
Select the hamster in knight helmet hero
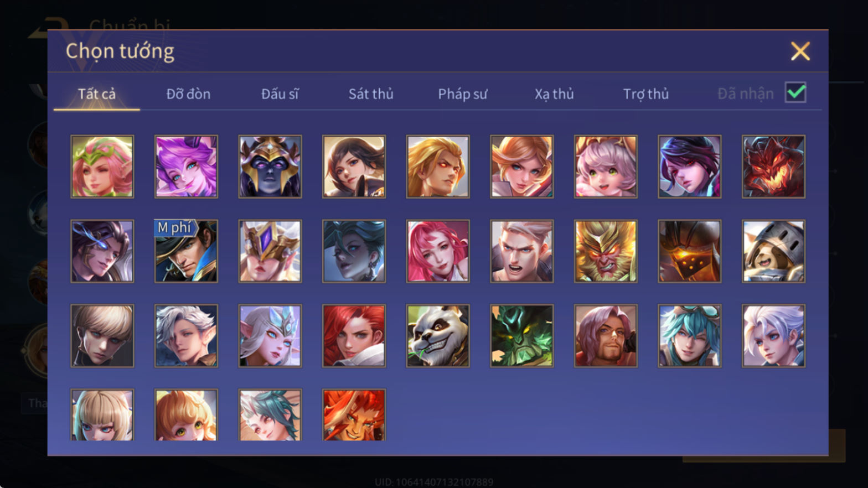[x=773, y=251]
